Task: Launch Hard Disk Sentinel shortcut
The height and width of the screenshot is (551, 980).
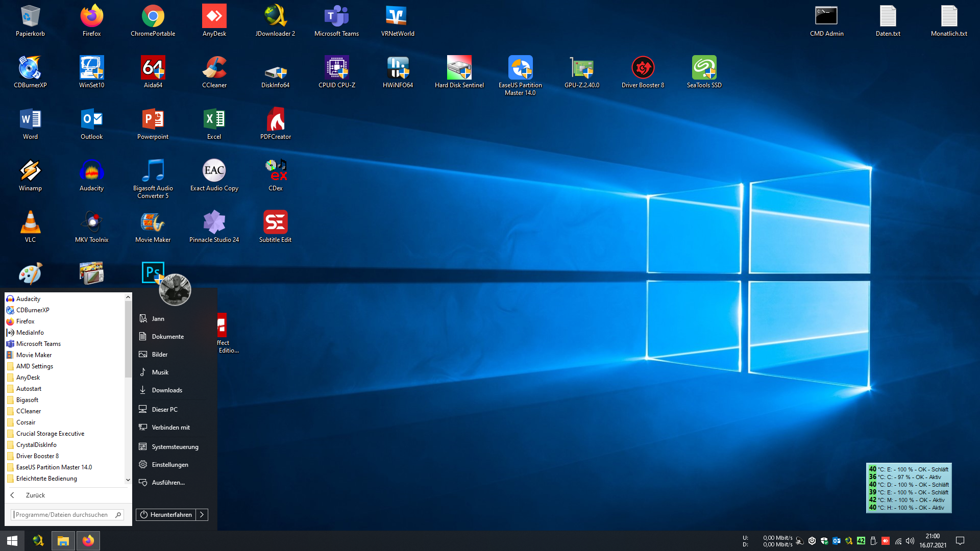Action: tap(459, 68)
